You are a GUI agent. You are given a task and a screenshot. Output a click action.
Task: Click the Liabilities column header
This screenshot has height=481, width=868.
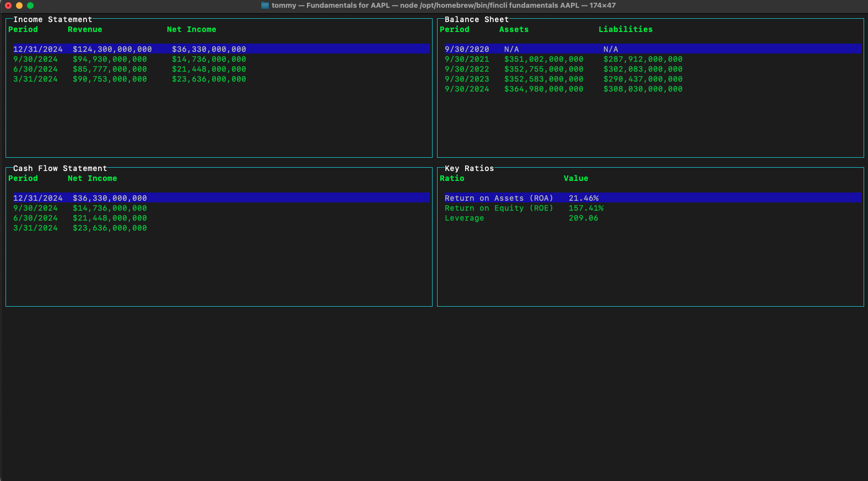coord(626,29)
